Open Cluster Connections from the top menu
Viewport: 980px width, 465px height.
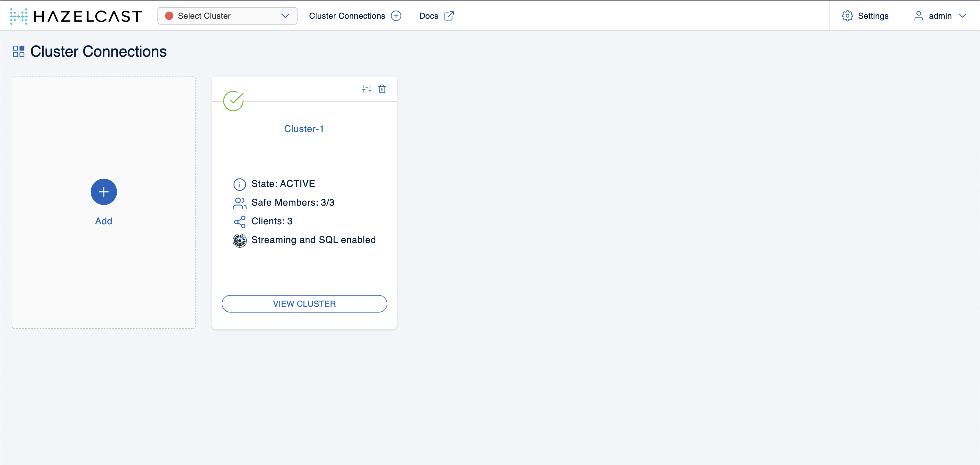point(347,15)
